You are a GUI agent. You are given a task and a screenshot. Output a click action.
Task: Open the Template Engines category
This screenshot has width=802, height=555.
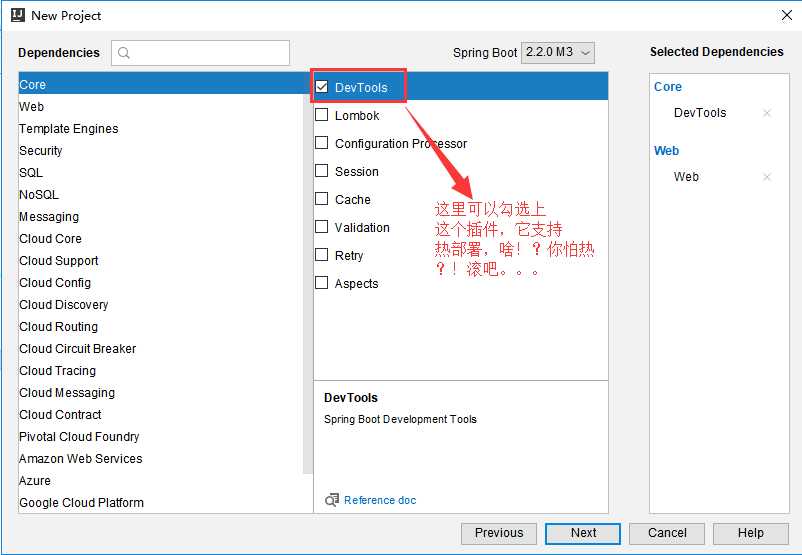tap(161, 128)
